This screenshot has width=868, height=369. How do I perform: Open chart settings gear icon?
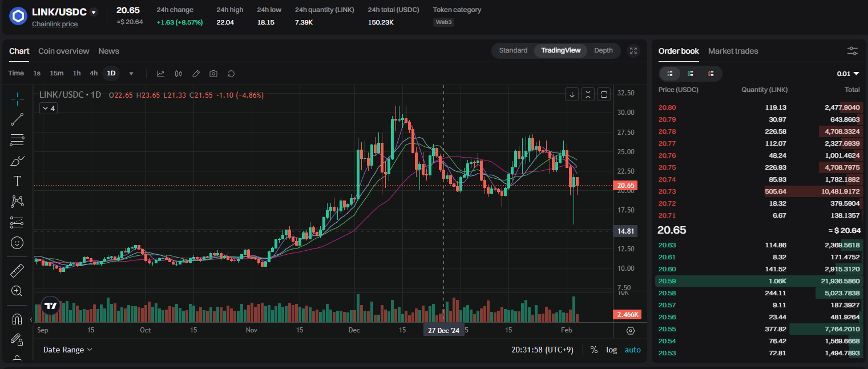pos(631,330)
